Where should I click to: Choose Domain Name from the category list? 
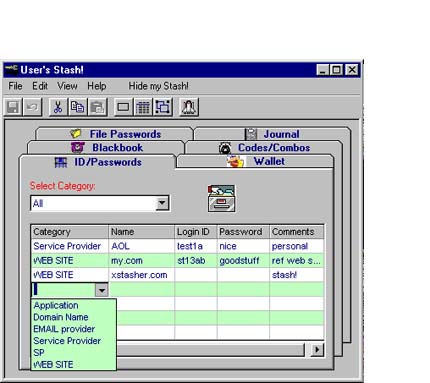click(x=61, y=317)
